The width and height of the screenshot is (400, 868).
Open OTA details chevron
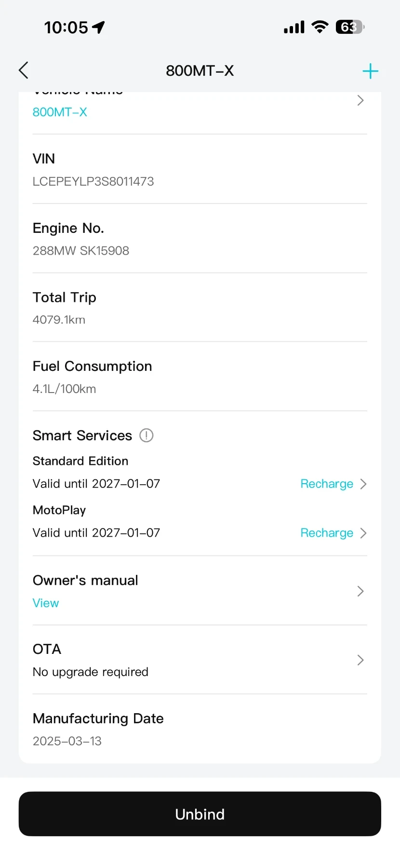point(360,660)
